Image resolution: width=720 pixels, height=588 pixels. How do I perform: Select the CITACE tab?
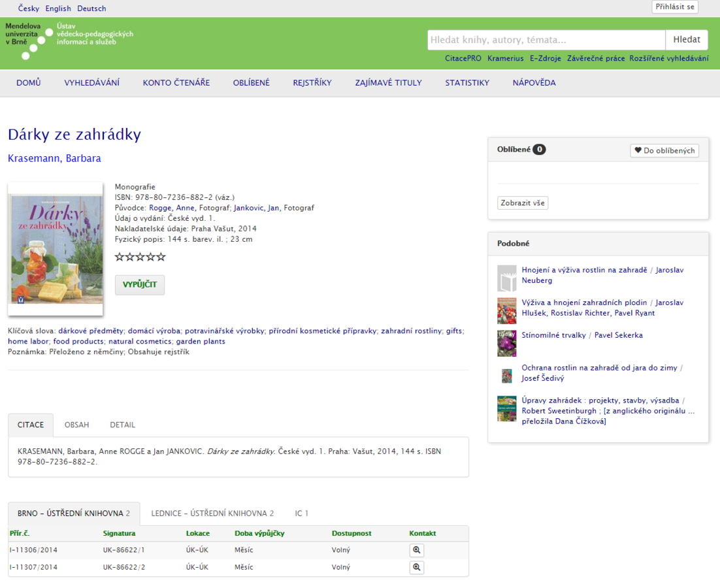click(31, 425)
